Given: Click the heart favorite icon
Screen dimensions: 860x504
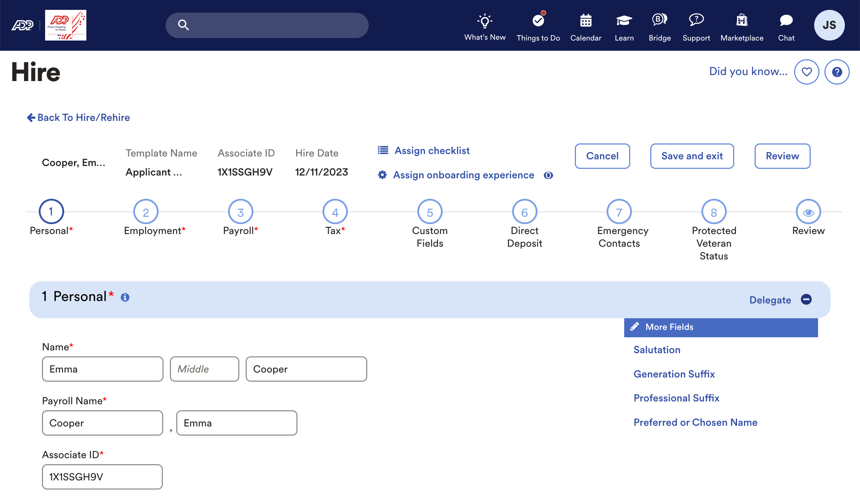Looking at the screenshot, I should [x=807, y=72].
